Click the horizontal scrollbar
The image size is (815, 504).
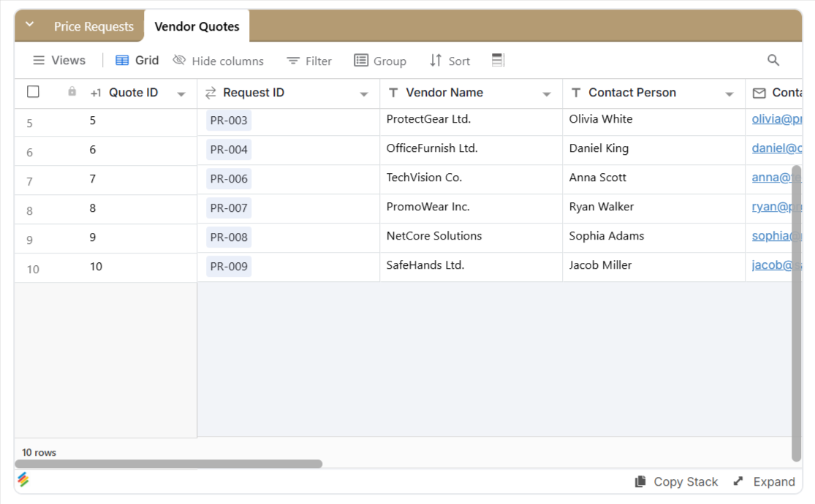pos(168,464)
